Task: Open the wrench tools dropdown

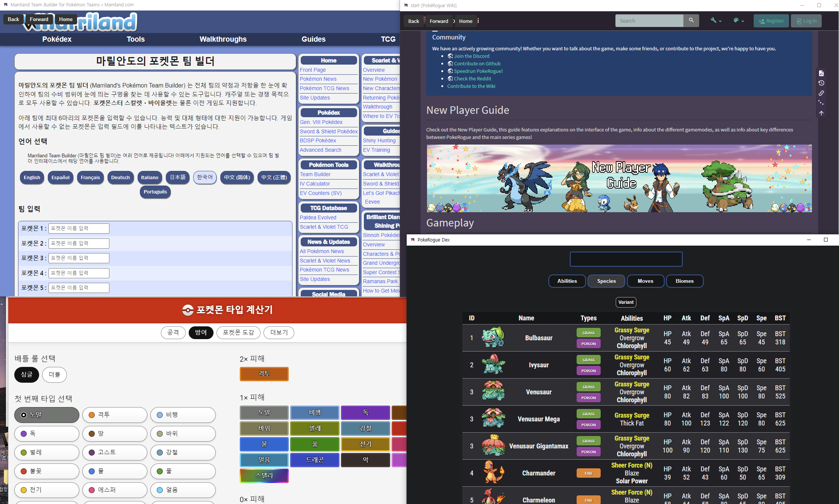Action: click(x=716, y=21)
